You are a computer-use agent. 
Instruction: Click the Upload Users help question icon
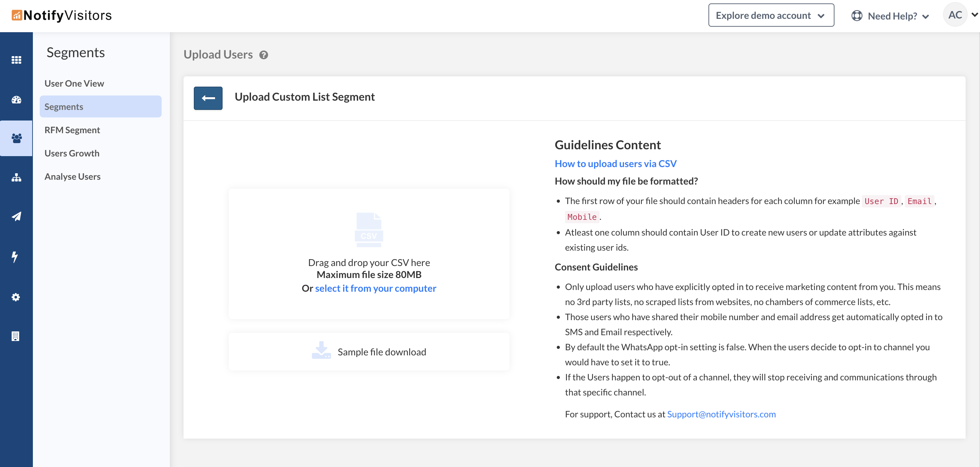[x=264, y=55]
